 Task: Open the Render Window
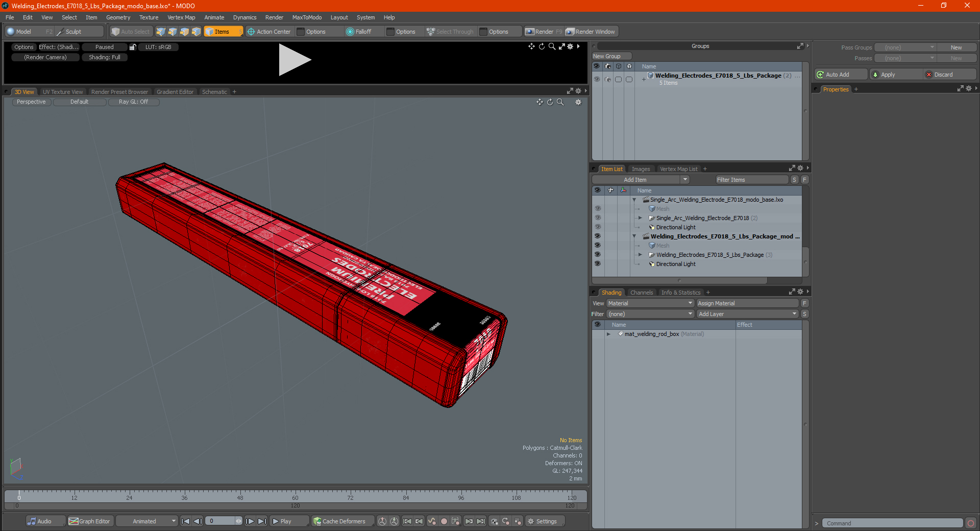[591, 32]
